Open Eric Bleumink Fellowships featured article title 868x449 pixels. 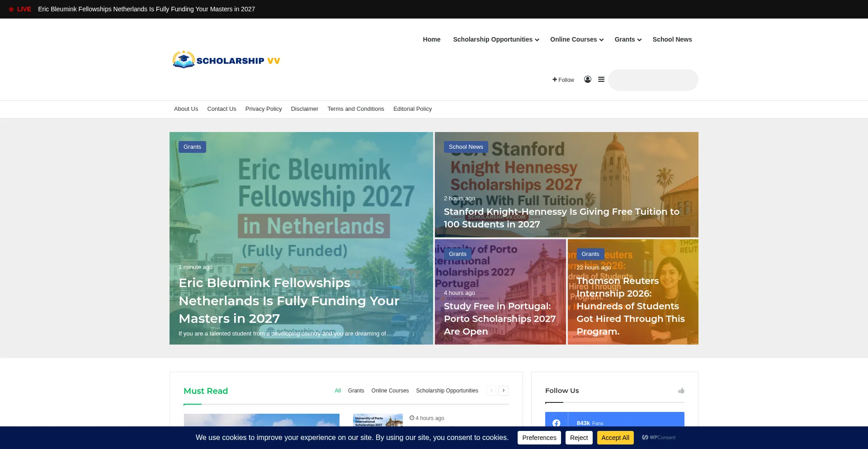(289, 301)
